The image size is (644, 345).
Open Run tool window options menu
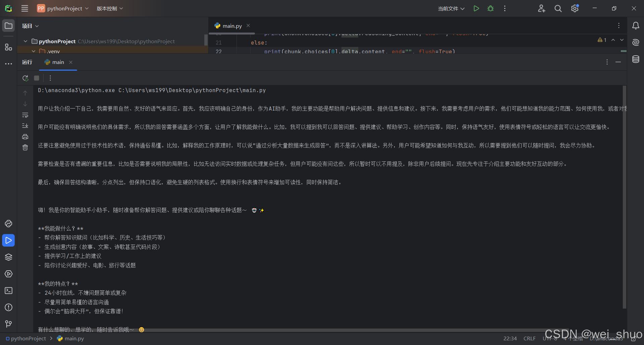coord(607,62)
